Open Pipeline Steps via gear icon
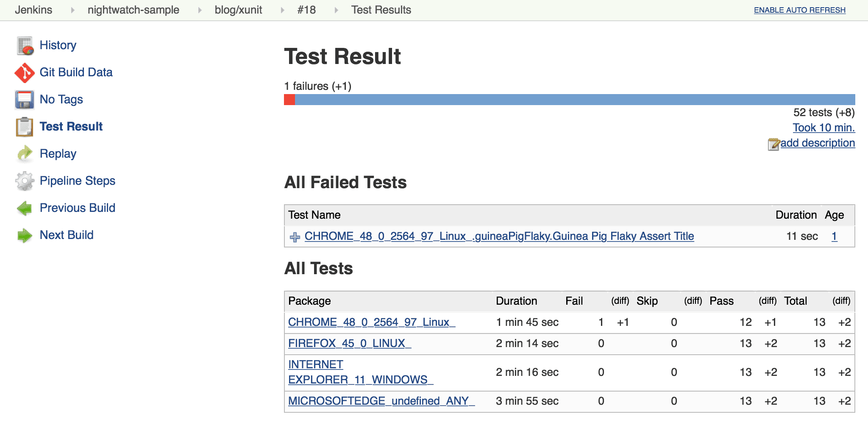Image resolution: width=868 pixels, height=428 pixels. 24,181
